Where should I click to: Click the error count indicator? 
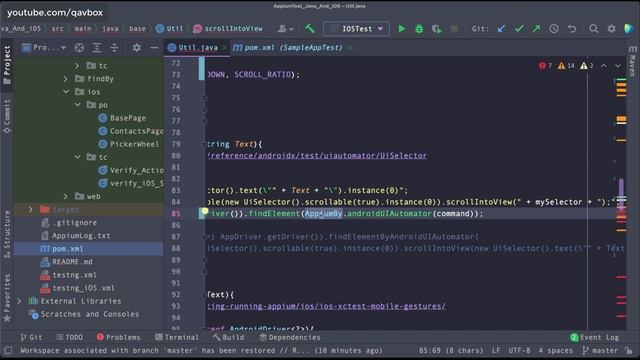[x=545, y=65]
